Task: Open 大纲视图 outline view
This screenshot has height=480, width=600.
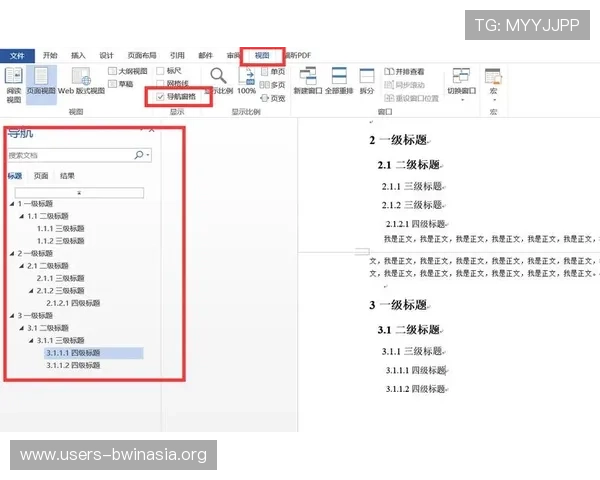Action: (128, 71)
